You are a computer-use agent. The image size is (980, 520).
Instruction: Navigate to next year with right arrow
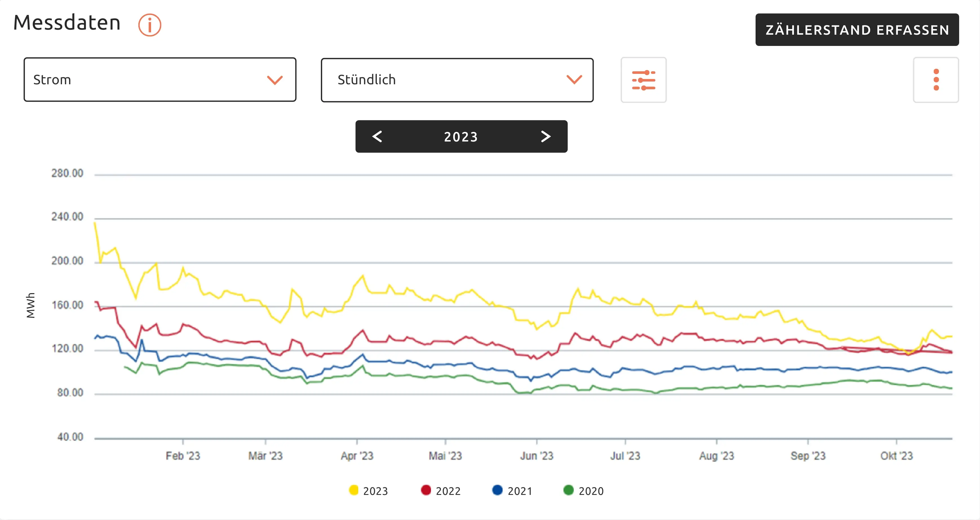[546, 137]
